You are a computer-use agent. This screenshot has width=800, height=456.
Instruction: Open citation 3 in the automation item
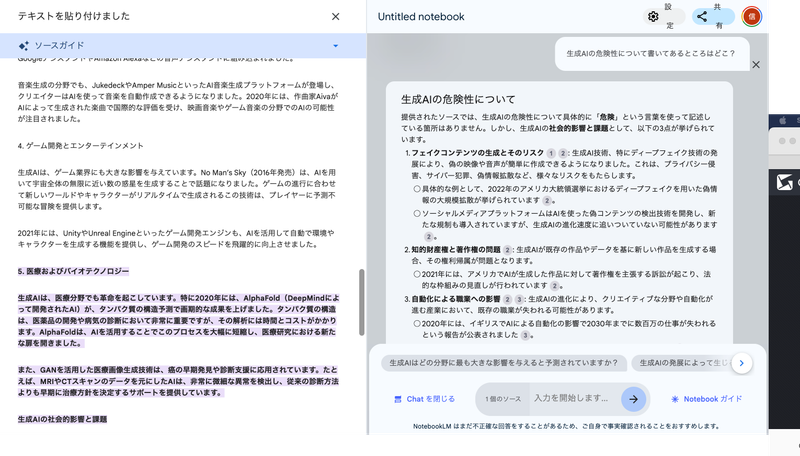pyautogui.click(x=520, y=298)
